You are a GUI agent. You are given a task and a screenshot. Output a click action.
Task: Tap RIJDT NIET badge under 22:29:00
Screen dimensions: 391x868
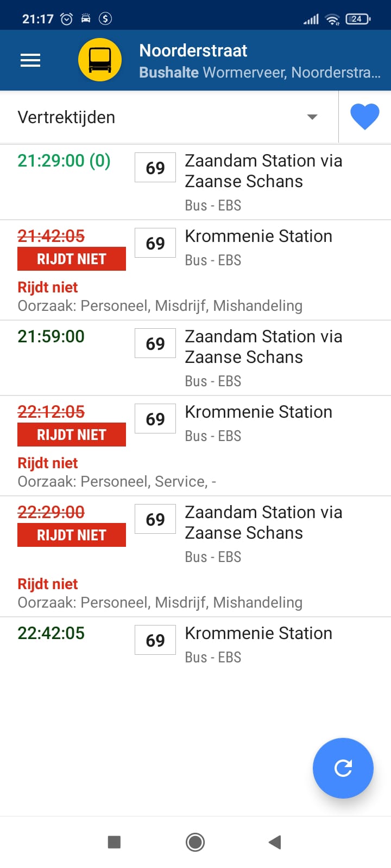72,535
